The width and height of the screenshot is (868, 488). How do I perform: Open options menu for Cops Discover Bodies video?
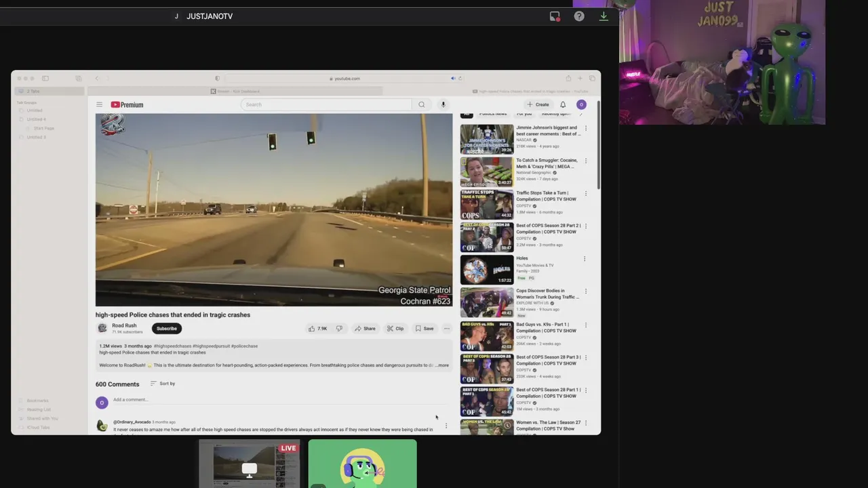coord(586,291)
